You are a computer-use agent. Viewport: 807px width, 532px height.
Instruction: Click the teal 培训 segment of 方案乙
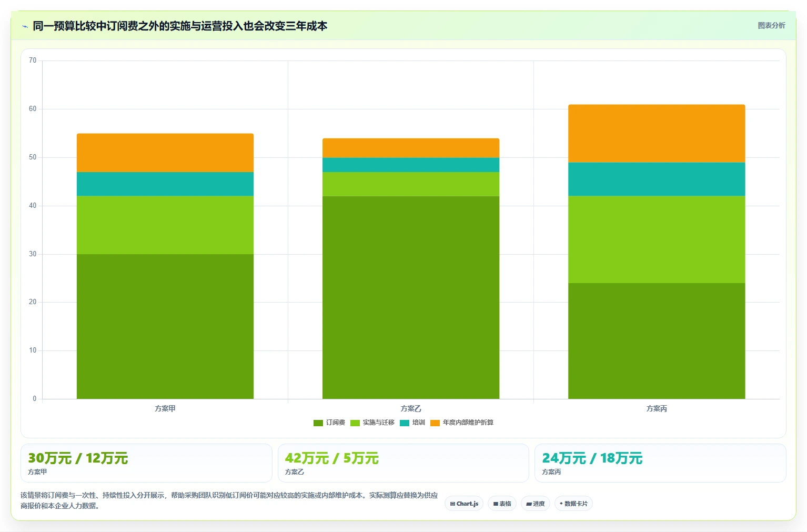click(411, 165)
